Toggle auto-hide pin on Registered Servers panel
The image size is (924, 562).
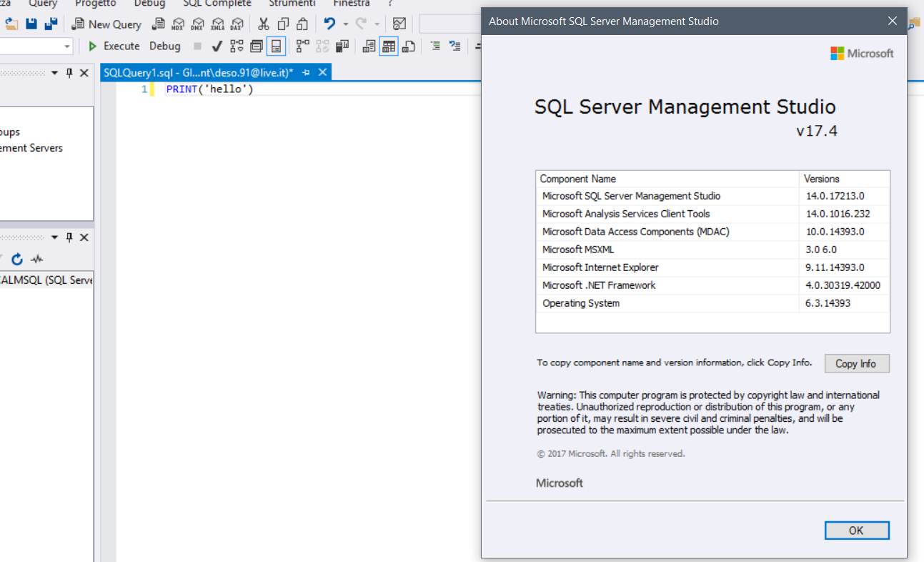(69, 73)
